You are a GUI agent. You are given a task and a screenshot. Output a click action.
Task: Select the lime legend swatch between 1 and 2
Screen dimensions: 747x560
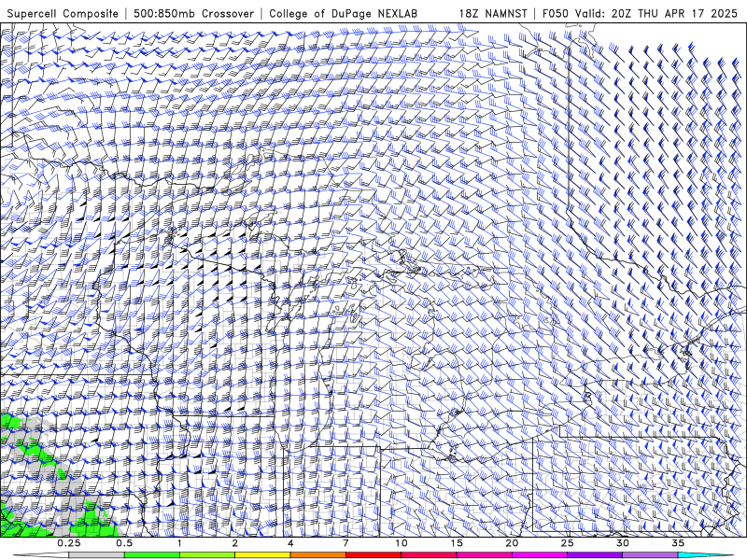tap(207, 555)
